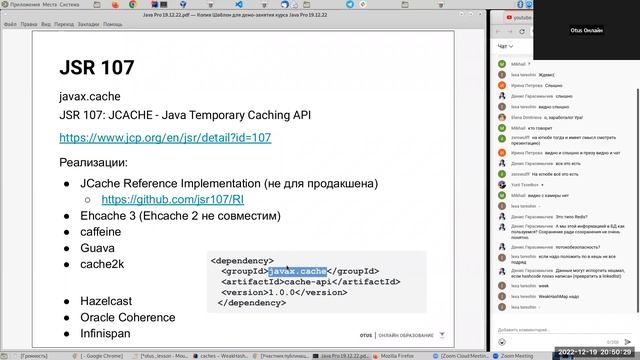Click the JSR 107 slide heading

tap(97, 67)
